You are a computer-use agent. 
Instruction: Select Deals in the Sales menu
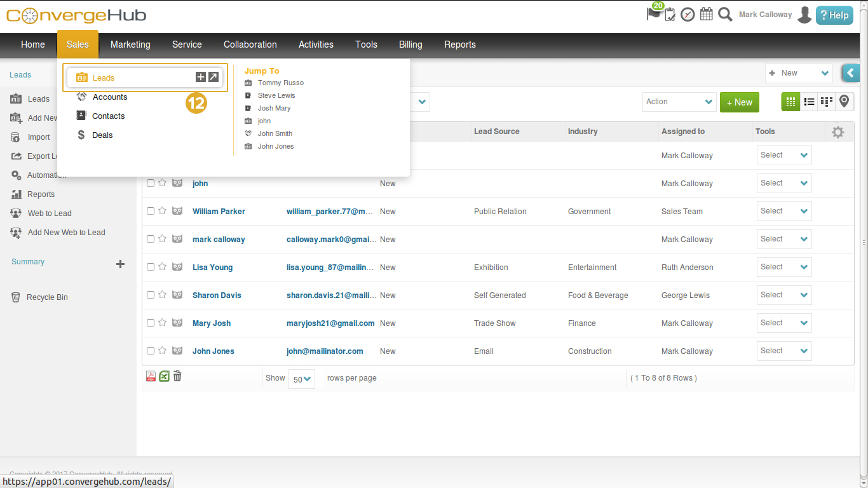[102, 135]
